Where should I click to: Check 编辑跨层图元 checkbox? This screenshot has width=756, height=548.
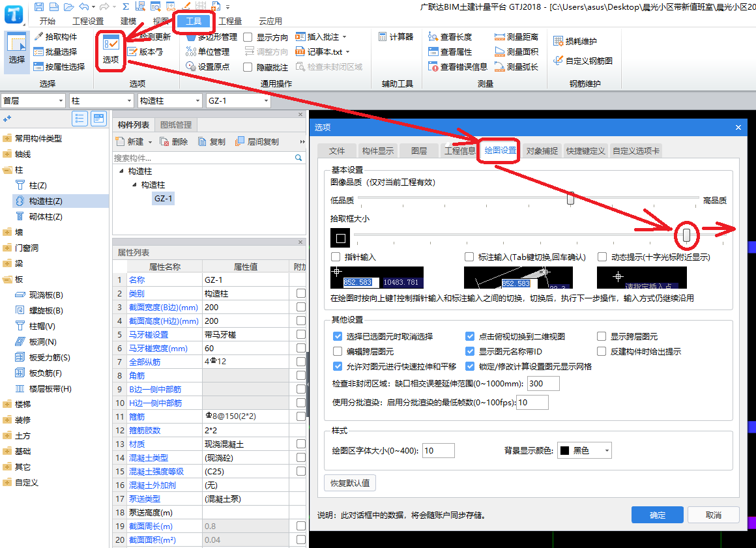pyautogui.click(x=338, y=351)
